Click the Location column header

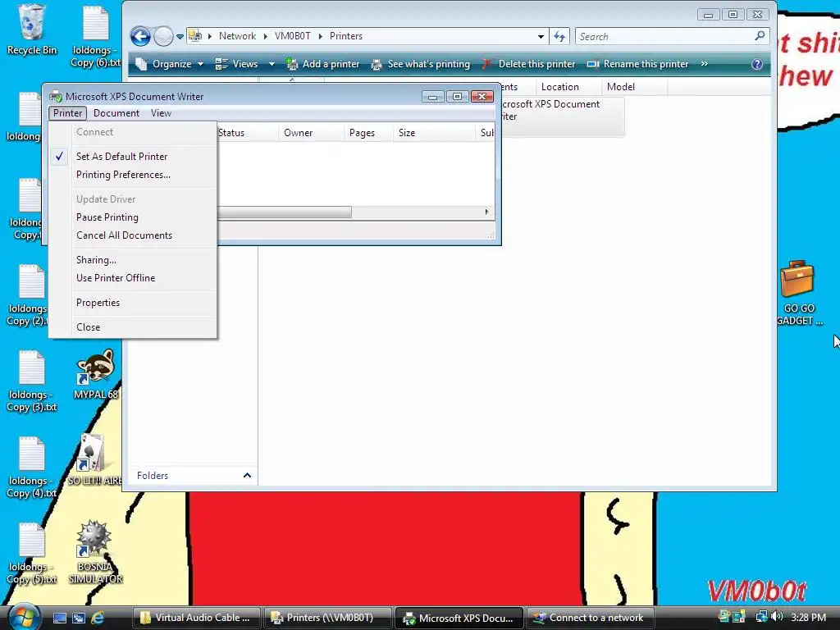568,87
